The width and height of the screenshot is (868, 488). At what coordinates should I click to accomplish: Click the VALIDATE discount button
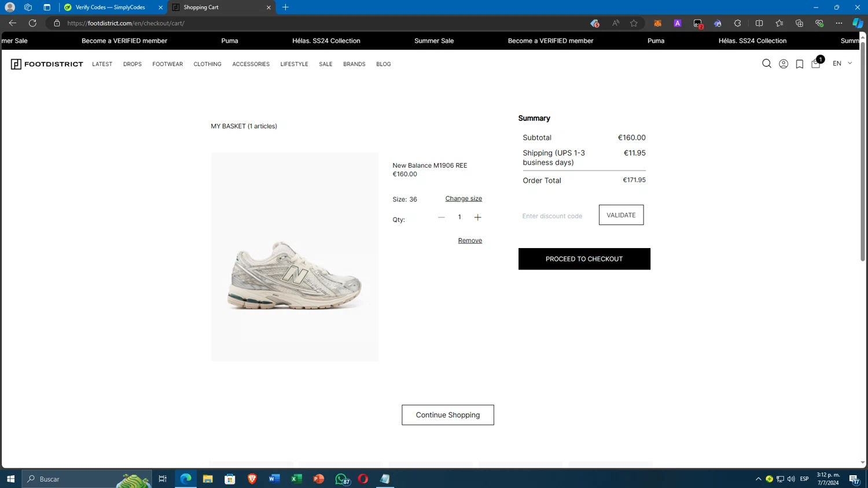coord(621,215)
